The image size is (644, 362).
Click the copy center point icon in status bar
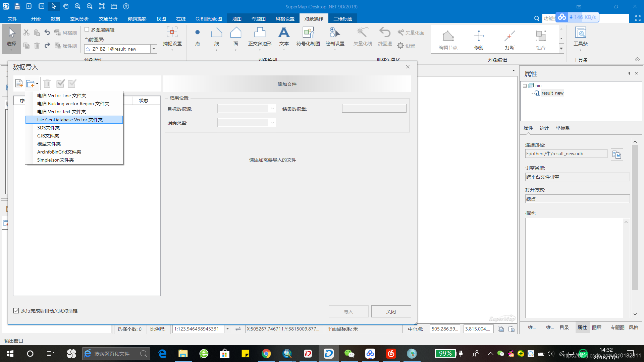(501, 329)
